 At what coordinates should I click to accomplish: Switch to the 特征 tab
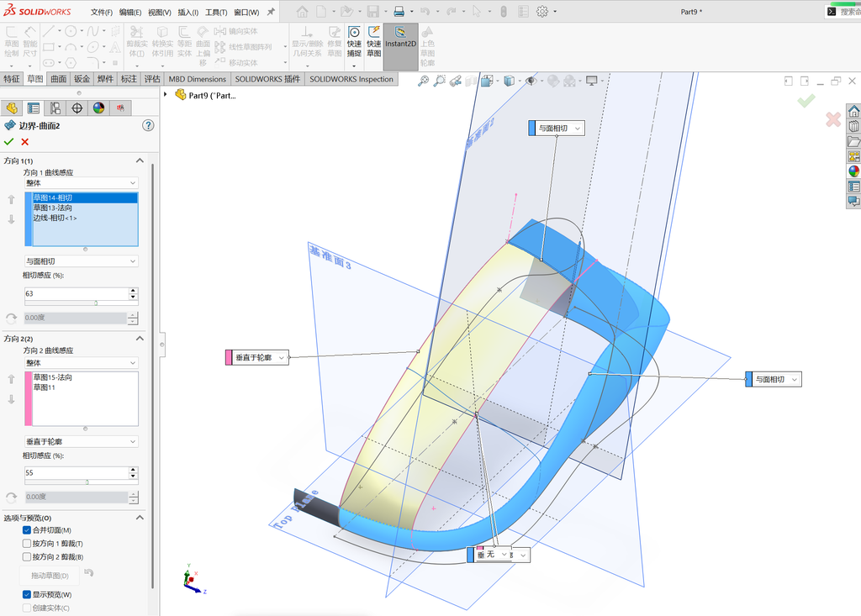[x=12, y=79]
